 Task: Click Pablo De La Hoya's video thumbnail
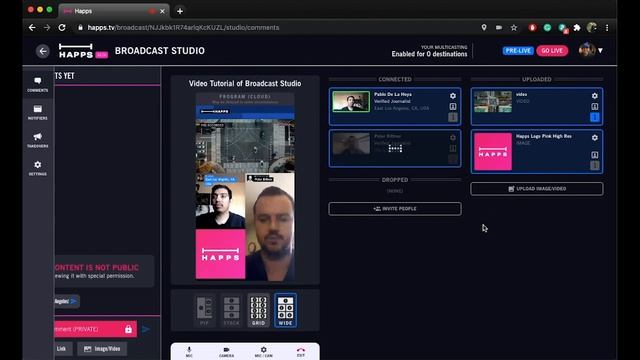pos(351,101)
